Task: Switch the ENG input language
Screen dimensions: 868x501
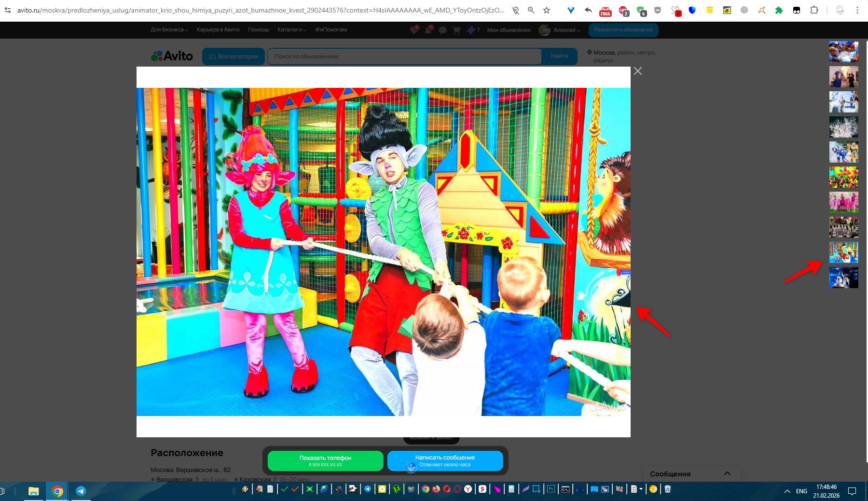Action: 801,491
